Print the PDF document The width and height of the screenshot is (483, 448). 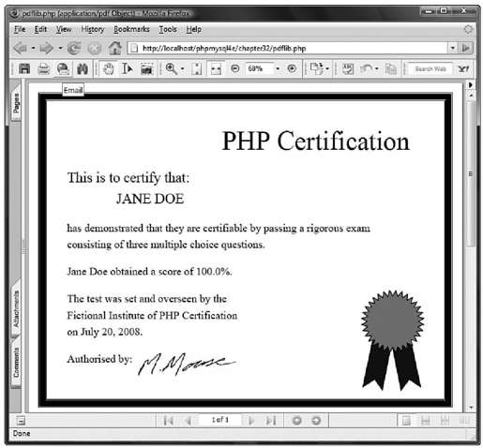(x=43, y=68)
